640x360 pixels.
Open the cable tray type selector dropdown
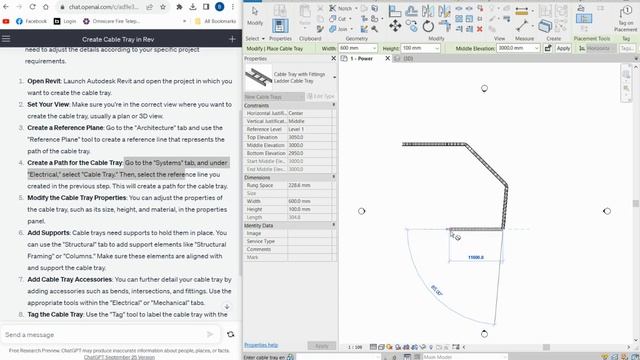click(334, 78)
